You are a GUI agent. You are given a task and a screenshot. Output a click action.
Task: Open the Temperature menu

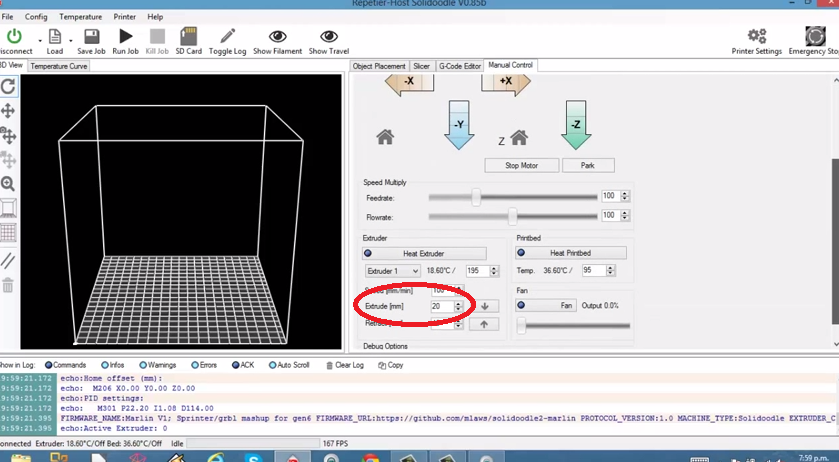click(x=80, y=17)
